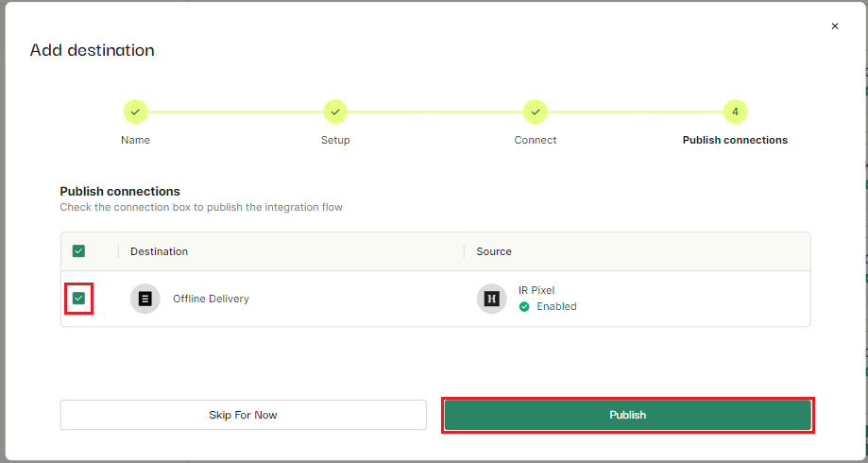The image size is (868, 463).
Task: Click the green Enabled status checkmark icon
Action: pos(524,306)
